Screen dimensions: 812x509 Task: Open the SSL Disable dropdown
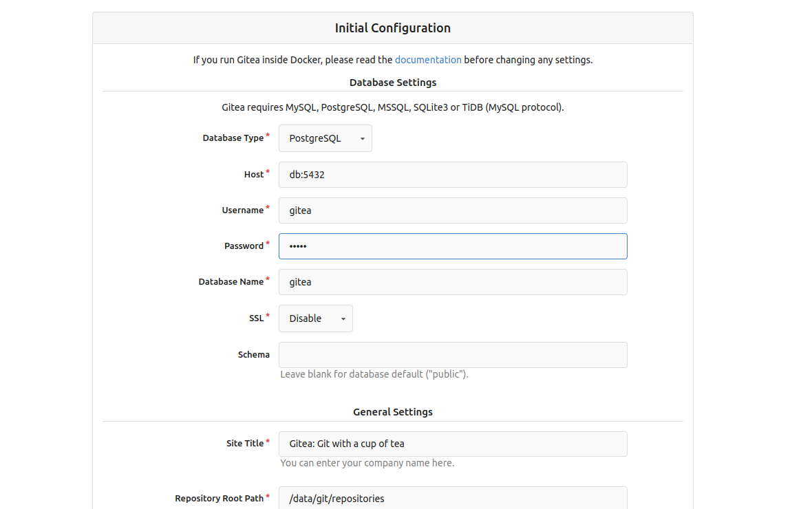315,318
